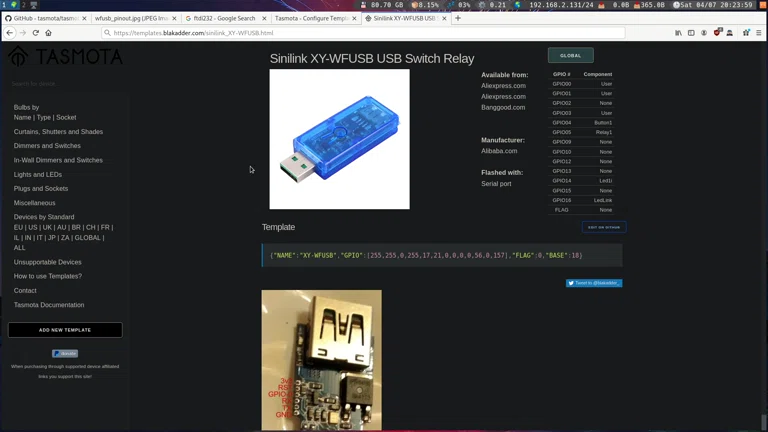Viewport: 768px width, 432px height.
Task: Click the template JSON code block
Action: pyautogui.click(x=442, y=255)
